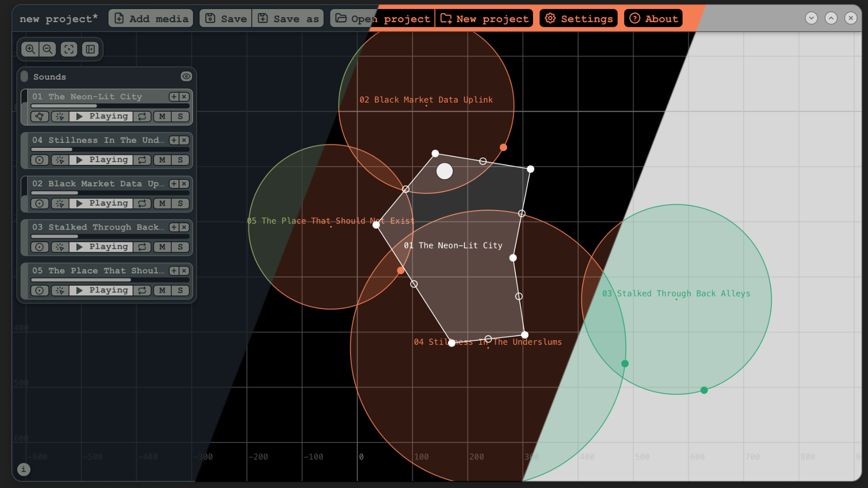Open polygon shape options for 01 Neon-Lit City
This screenshot has height=488, width=868.
[40, 117]
